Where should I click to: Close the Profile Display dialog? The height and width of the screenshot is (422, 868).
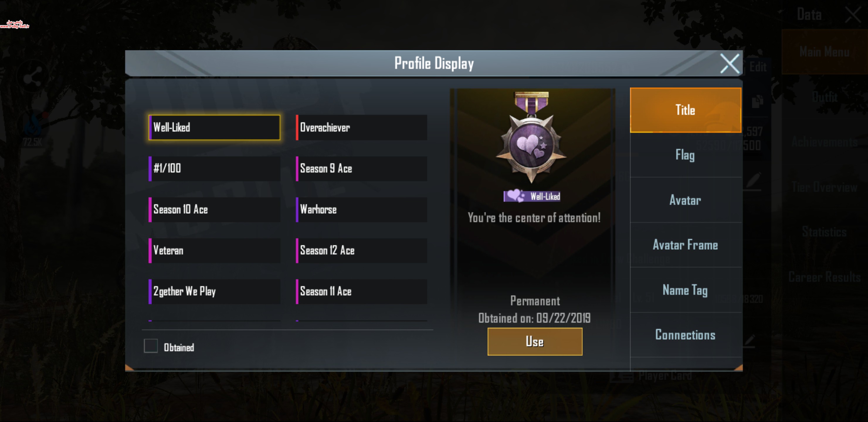tap(730, 63)
